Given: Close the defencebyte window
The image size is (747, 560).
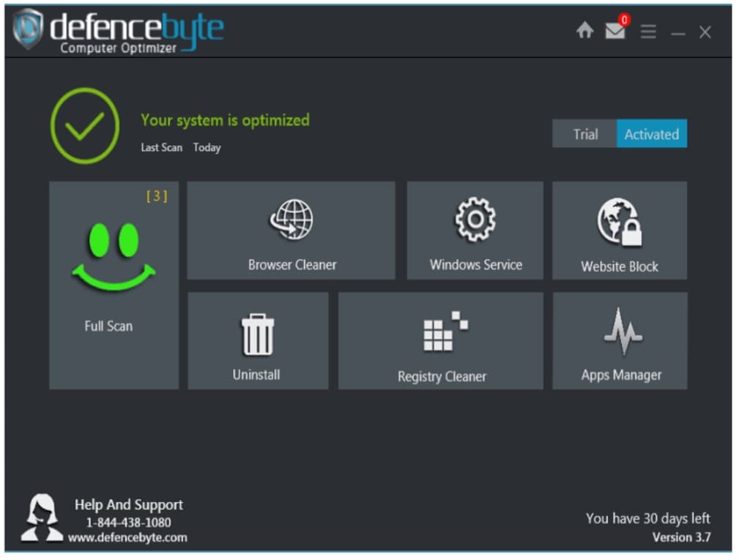Looking at the screenshot, I should 705,32.
